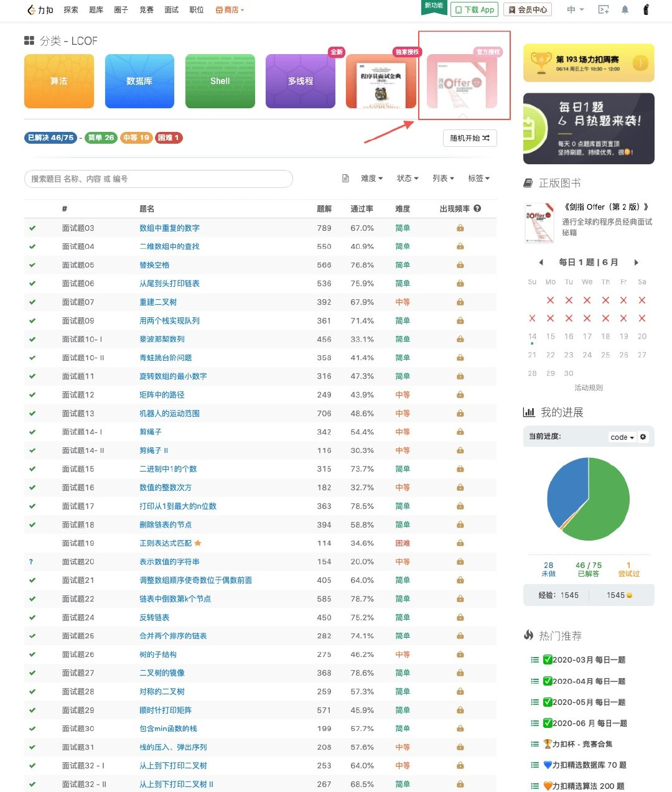Sort table by 通过率 column header
Viewport: 672px width, 792px height.
coord(362,209)
